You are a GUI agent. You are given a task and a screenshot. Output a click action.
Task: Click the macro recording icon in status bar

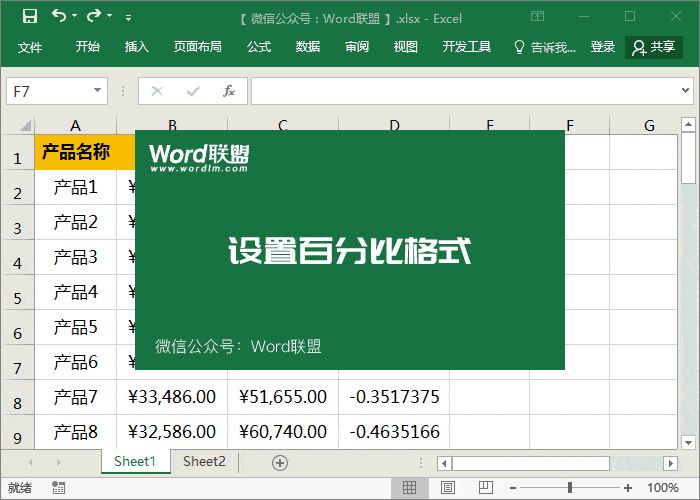[59, 488]
